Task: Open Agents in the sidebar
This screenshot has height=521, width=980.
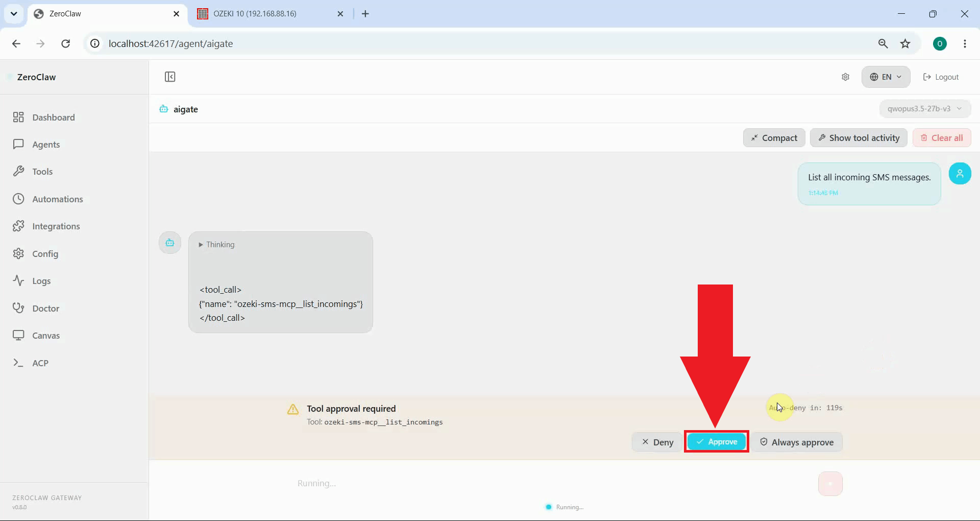Action: (x=36, y=145)
